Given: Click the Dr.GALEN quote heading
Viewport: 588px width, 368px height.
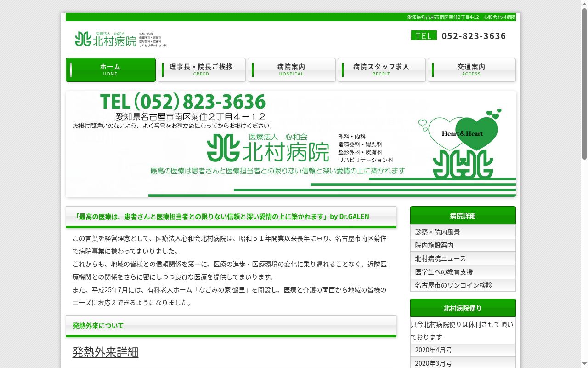Looking at the screenshot, I should tap(231, 217).
